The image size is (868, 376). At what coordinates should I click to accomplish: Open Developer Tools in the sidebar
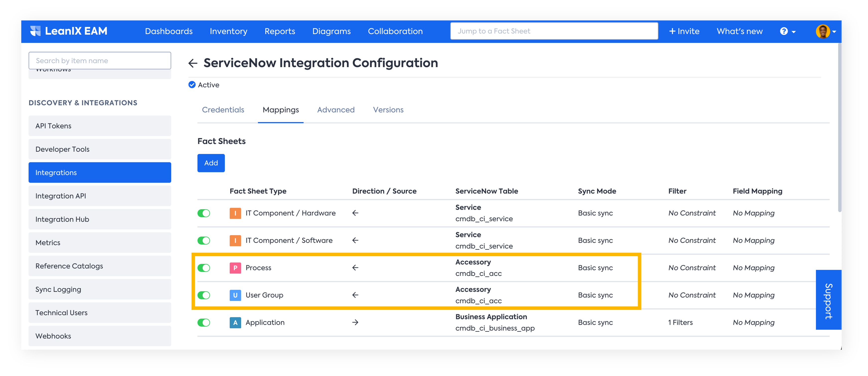click(x=100, y=149)
